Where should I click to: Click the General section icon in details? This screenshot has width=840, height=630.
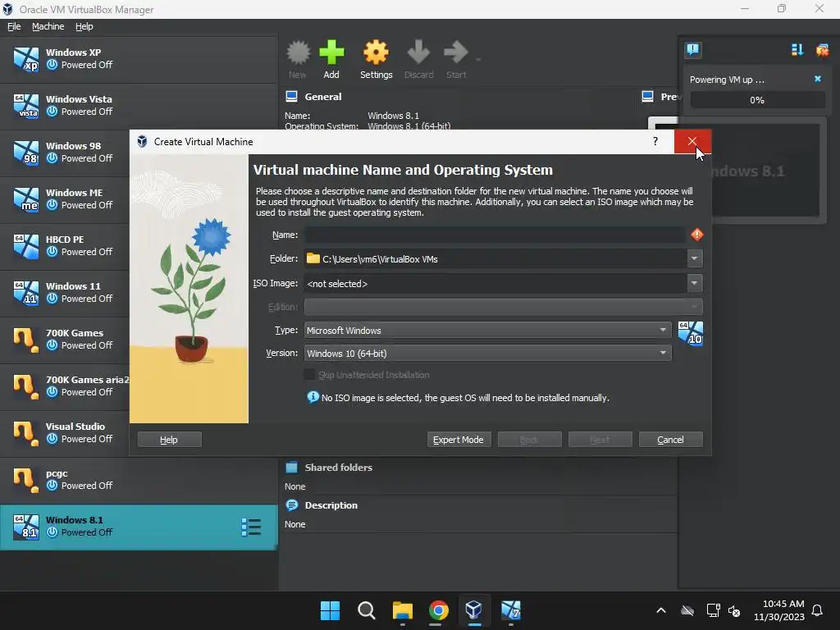tap(291, 97)
